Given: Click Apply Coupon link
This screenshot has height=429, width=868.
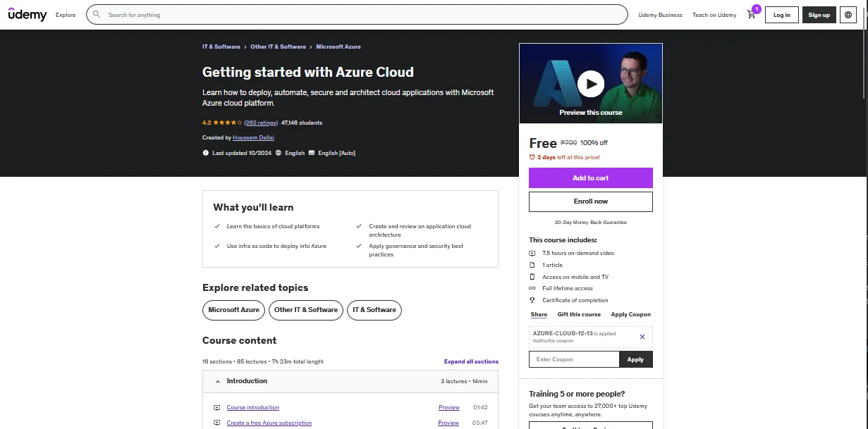Looking at the screenshot, I should point(631,314).
